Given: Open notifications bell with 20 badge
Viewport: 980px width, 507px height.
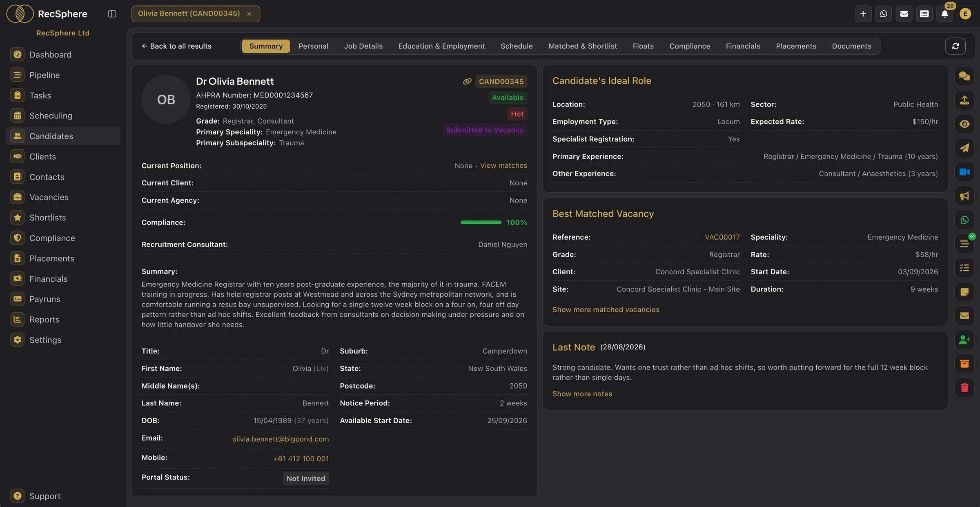Looking at the screenshot, I should pos(945,14).
